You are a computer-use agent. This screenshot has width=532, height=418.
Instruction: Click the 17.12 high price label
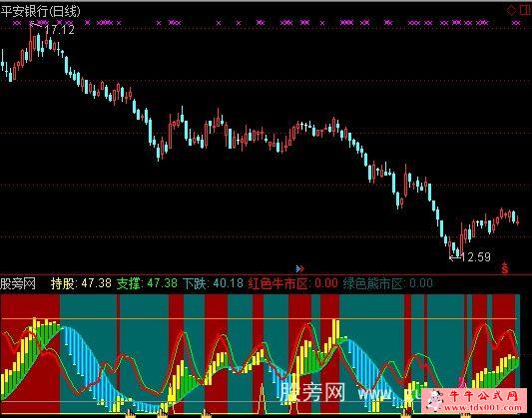[59, 30]
